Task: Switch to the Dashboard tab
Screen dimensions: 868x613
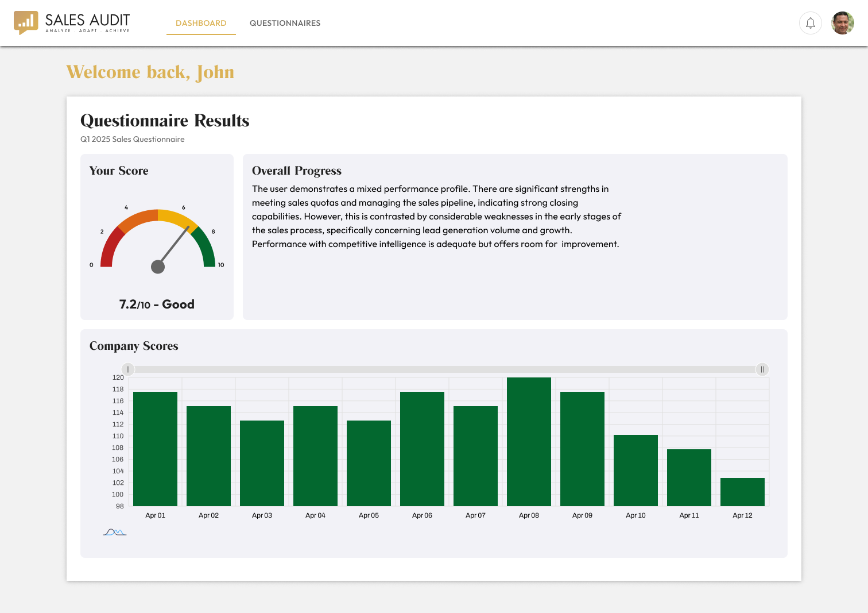Action: click(x=201, y=23)
